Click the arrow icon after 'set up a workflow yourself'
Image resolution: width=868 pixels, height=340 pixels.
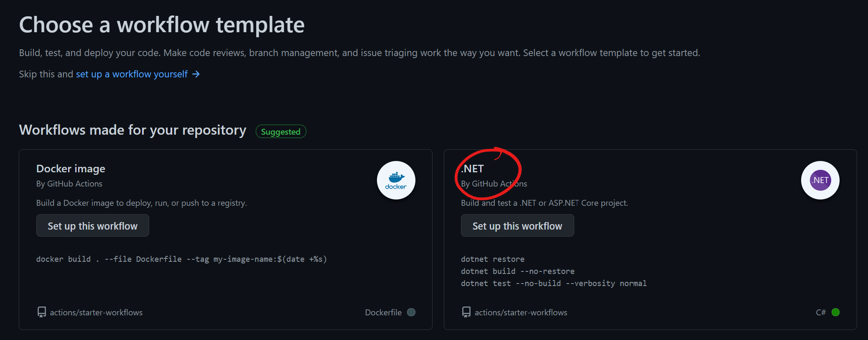coord(196,74)
